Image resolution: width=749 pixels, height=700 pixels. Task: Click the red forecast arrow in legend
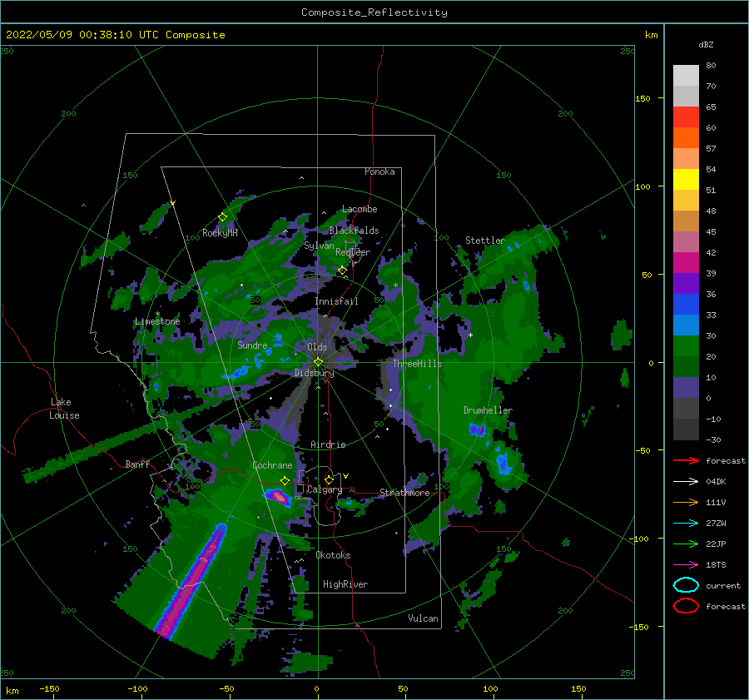click(686, 460)
